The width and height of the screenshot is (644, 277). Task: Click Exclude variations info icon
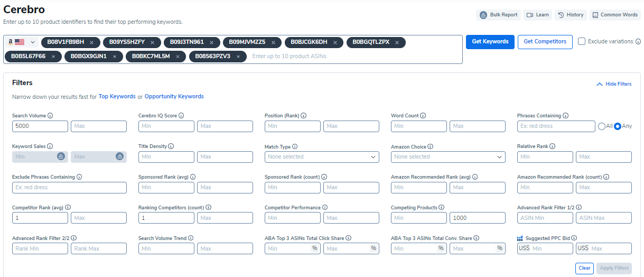pyautogui.click(x=638, y=41)
